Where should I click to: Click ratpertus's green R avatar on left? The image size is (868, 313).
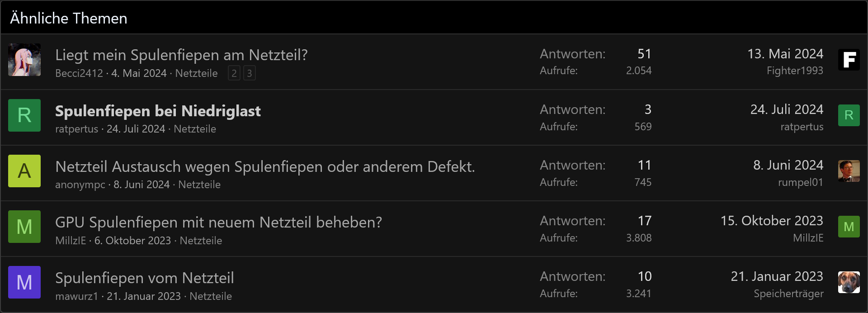tap(24, 115)
